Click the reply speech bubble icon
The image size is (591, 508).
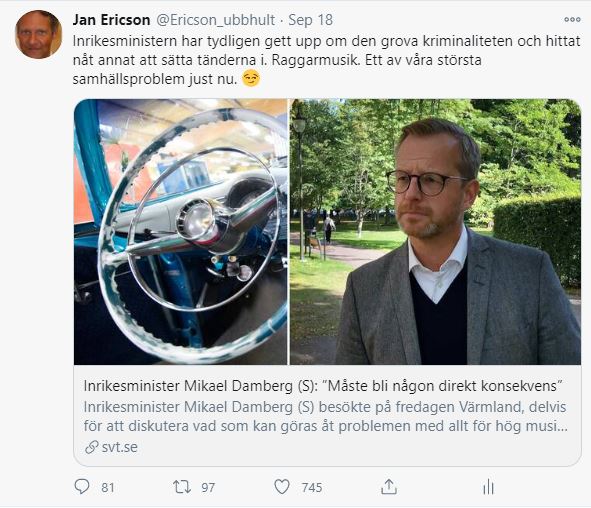(82, 487)
